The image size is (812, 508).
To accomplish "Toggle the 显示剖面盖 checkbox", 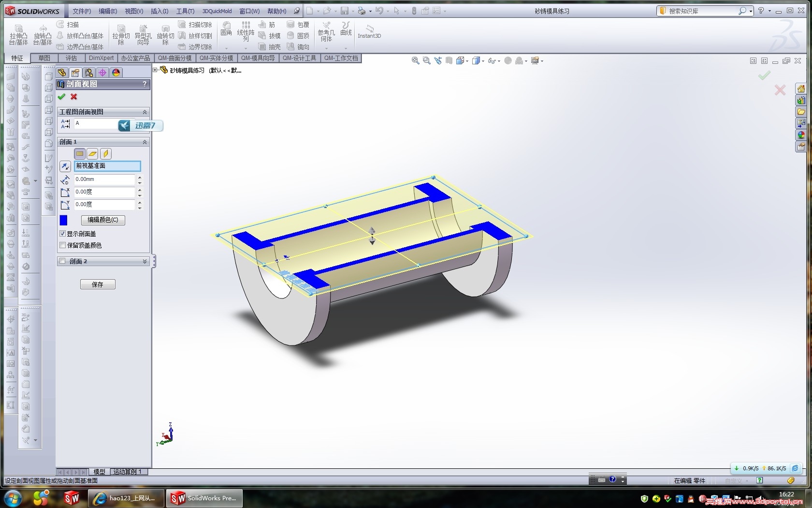I will tap(62, 234).
